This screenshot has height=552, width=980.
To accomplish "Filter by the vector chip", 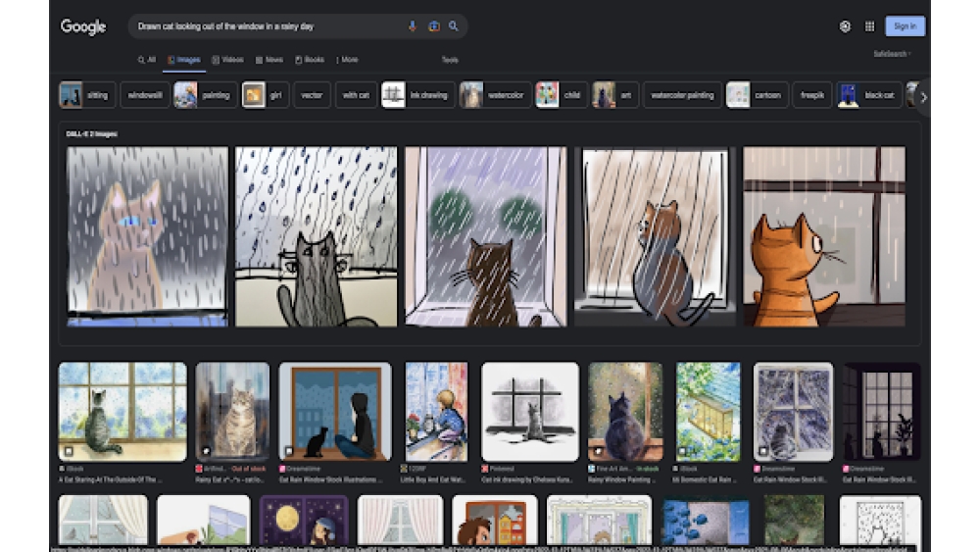I will [312, 95].
